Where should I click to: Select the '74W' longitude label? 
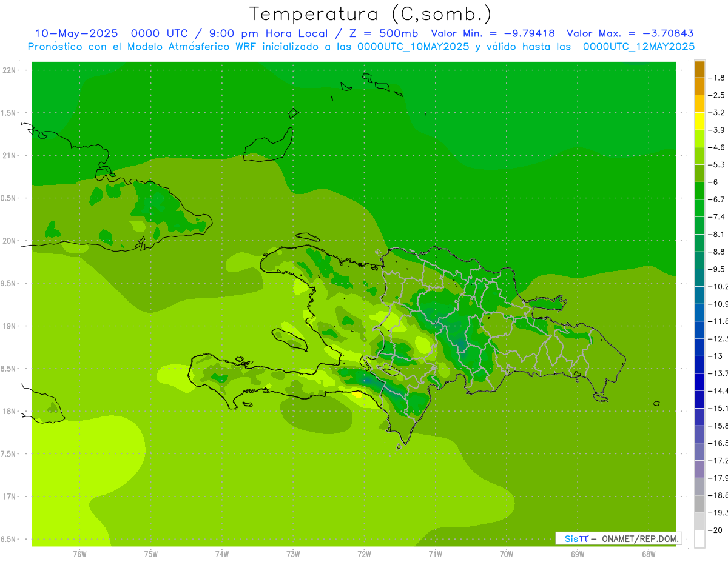coord(222,554)
